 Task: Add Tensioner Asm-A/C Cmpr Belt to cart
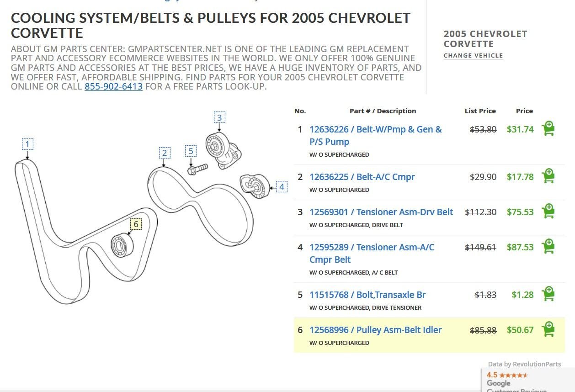pyautogui.click(x=548, y=247)
